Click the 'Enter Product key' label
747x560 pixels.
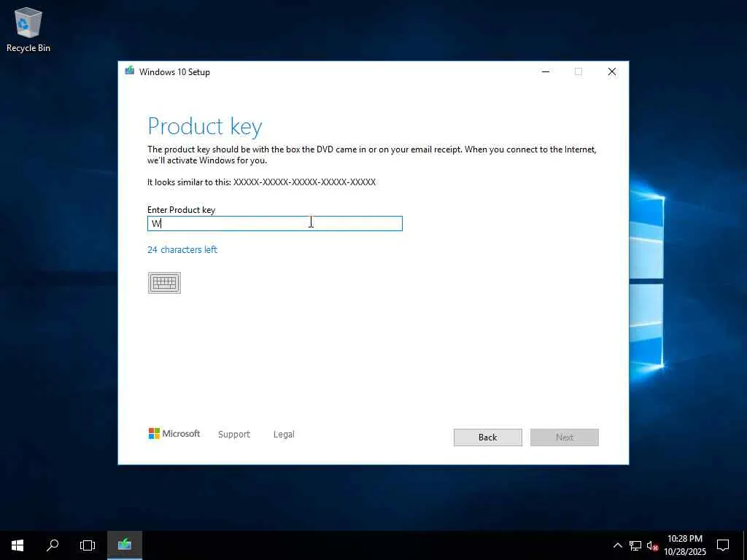click(x=181, y=209)
